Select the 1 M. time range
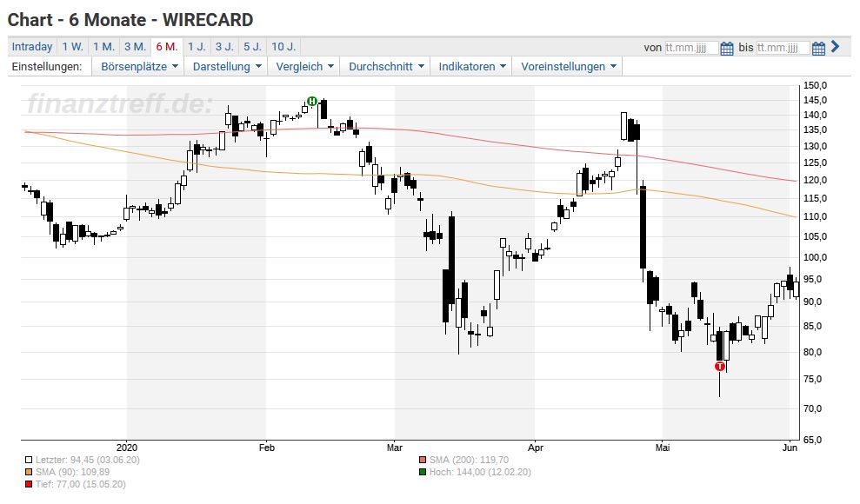Viewport: 860px width, 504px height. (103, 47)
